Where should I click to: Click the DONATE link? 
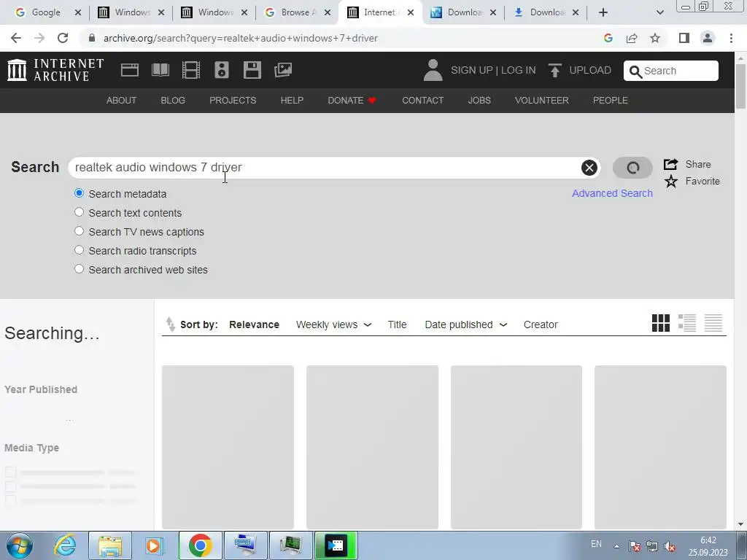[x=352, y=101]
